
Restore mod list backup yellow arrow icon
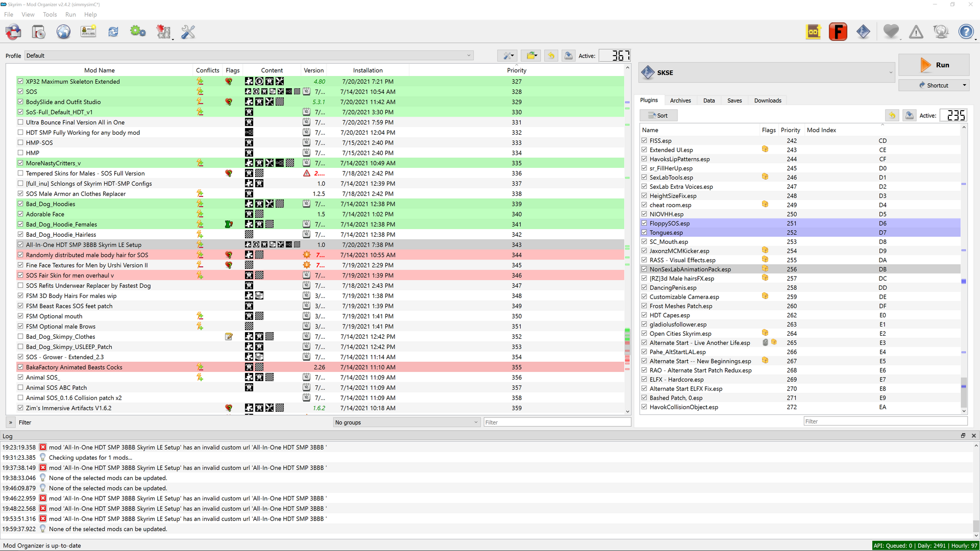point(551,56)
